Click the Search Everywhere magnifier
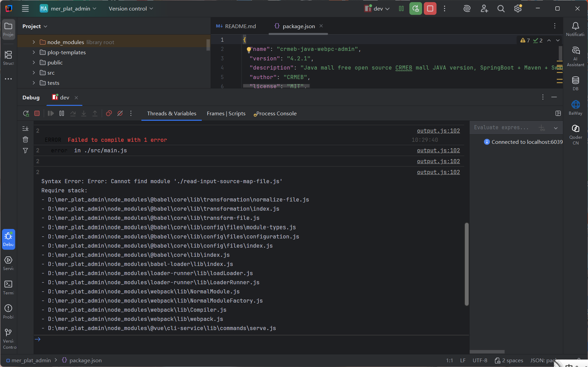Screen dimensions: 588x367 501,9
